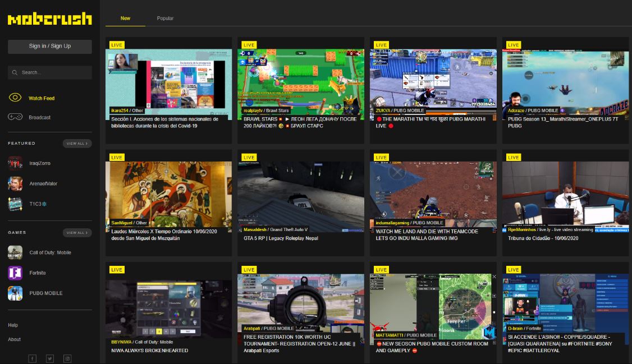The image size is (632, 364).
Task: Click the Search input field
Action: point(50,72)
